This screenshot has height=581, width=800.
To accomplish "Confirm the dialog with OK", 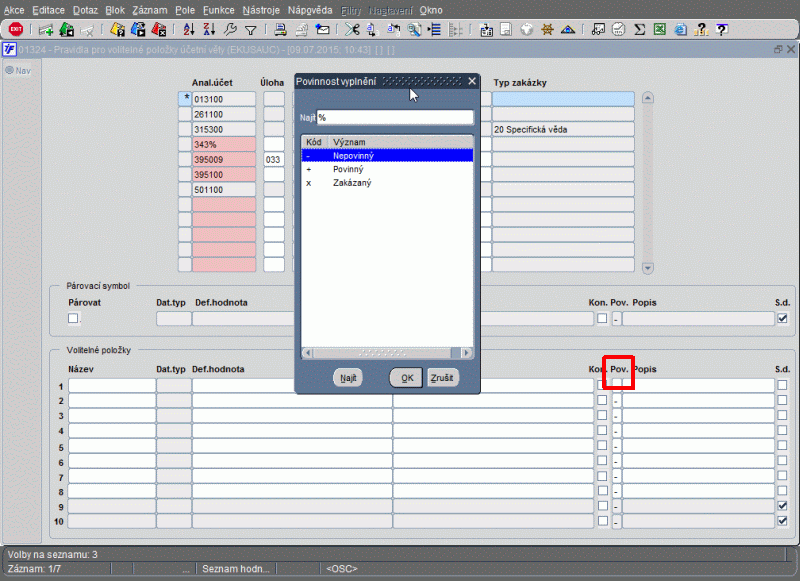I will click(x=406, y=378).
